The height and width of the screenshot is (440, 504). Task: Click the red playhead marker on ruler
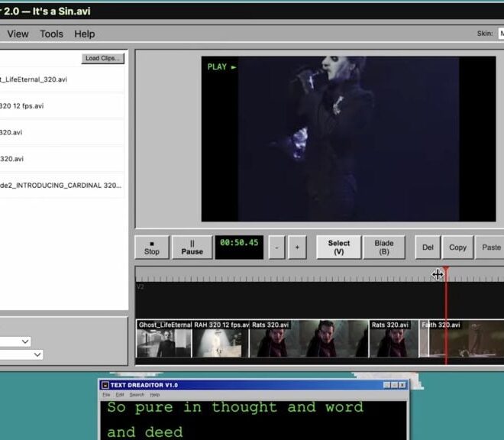446,272
